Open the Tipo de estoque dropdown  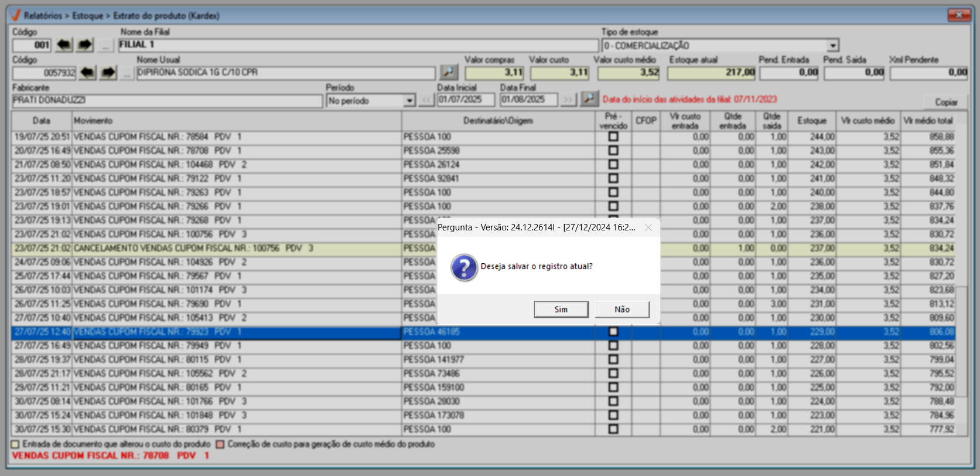point(833,46)
